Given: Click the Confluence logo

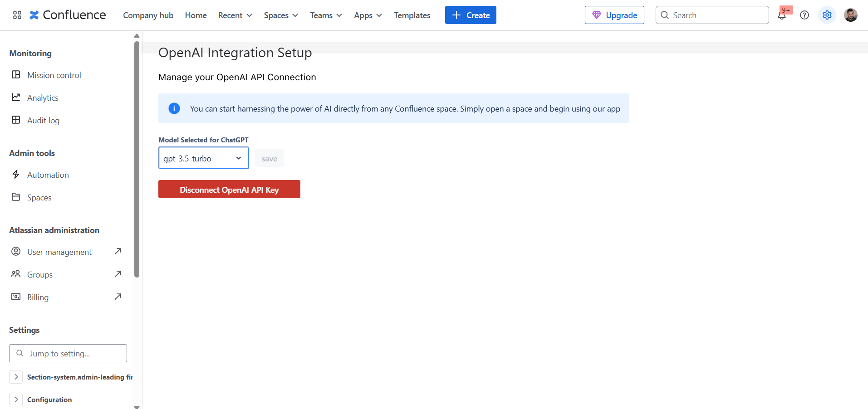Looking at the screenshot, I should coord(68,15).
